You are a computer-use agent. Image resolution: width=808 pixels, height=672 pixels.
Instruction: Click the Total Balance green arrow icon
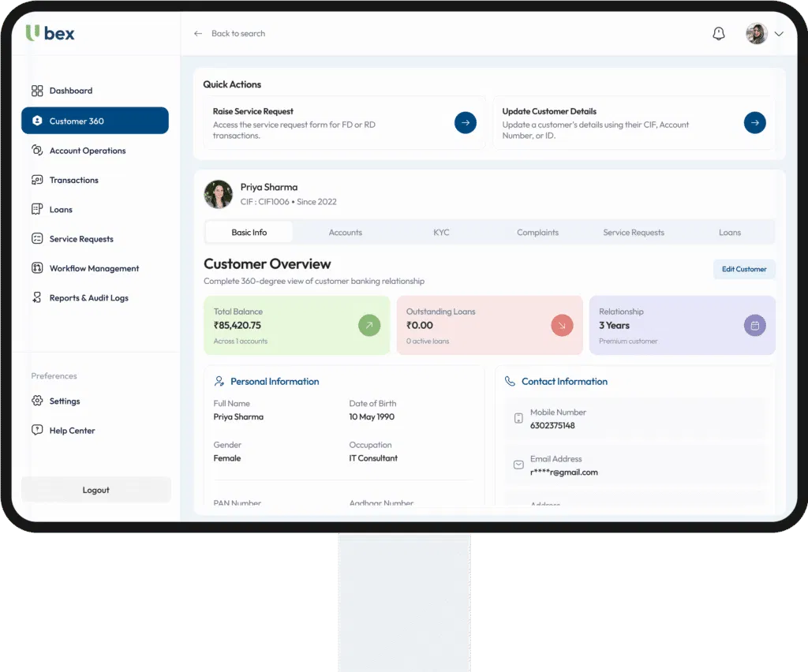tap(368, 325)
